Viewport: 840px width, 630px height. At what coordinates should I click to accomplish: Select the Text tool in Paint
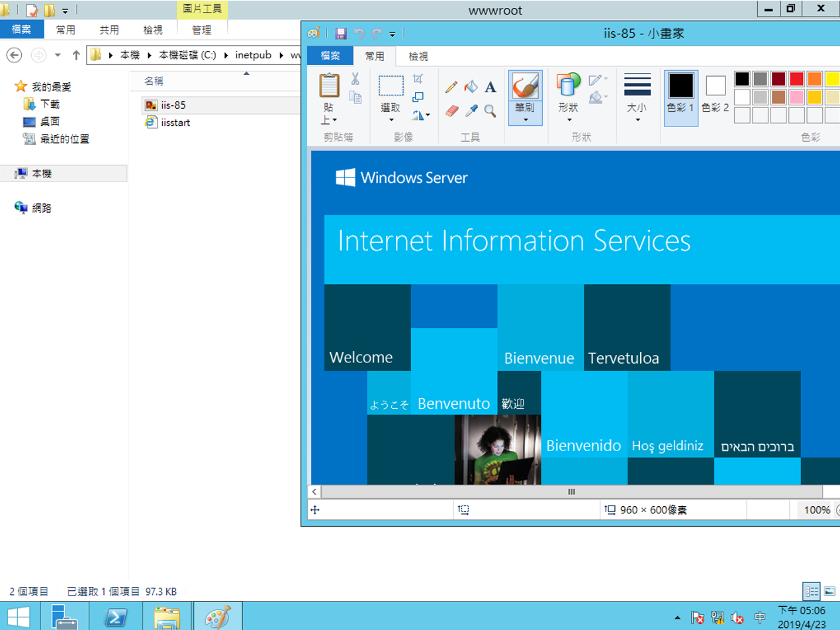coord(490,87)
